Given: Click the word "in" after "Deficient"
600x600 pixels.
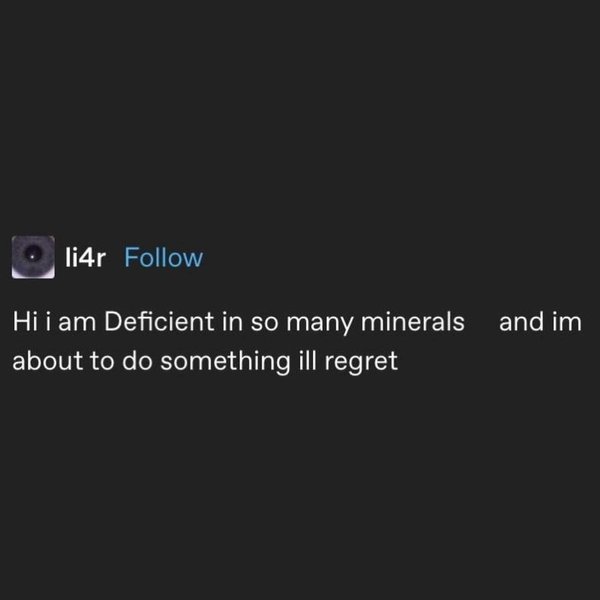Looking at the screenshot, I should tap(254, 325).
